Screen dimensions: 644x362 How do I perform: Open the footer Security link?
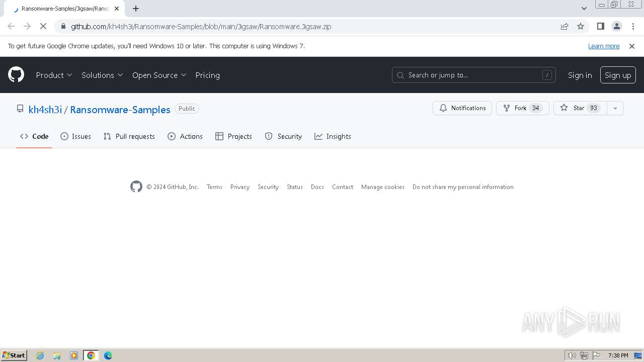(268, 187)
